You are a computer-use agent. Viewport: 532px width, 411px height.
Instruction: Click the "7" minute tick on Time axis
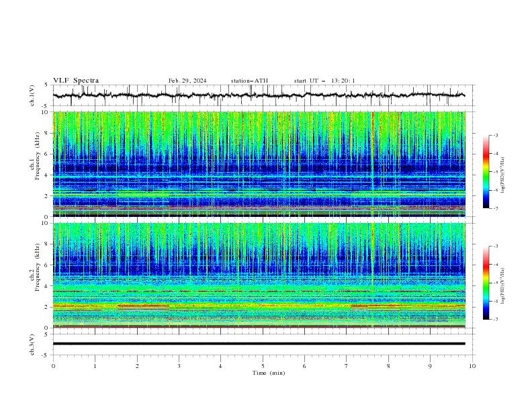tap(347, 366)
